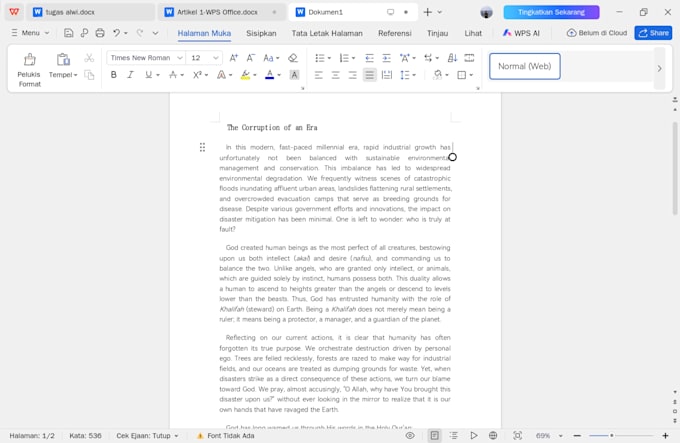
Task: Click the Undo arrow icon
Action: 116,33
